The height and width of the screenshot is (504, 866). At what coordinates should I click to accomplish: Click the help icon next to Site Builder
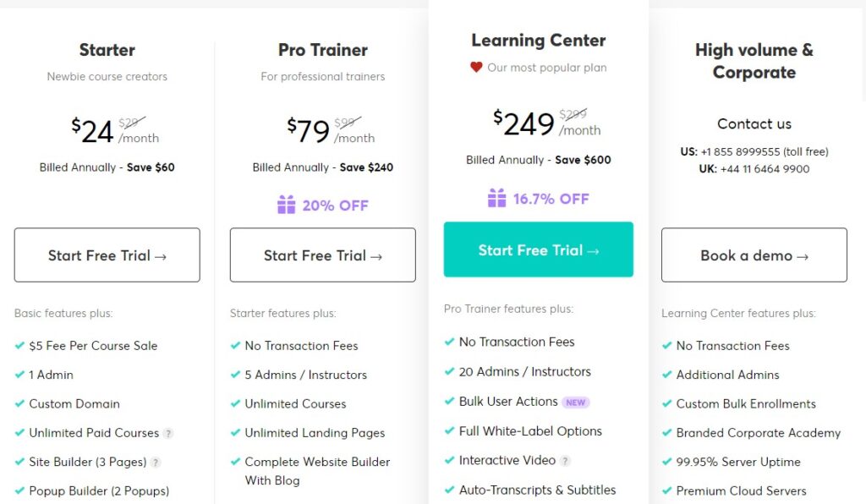click(x=156, y=463)
